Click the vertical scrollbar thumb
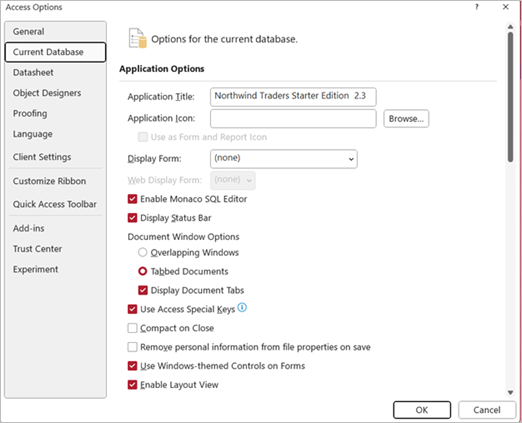Viewport: 522px width, 423px height. coord(510,97)
